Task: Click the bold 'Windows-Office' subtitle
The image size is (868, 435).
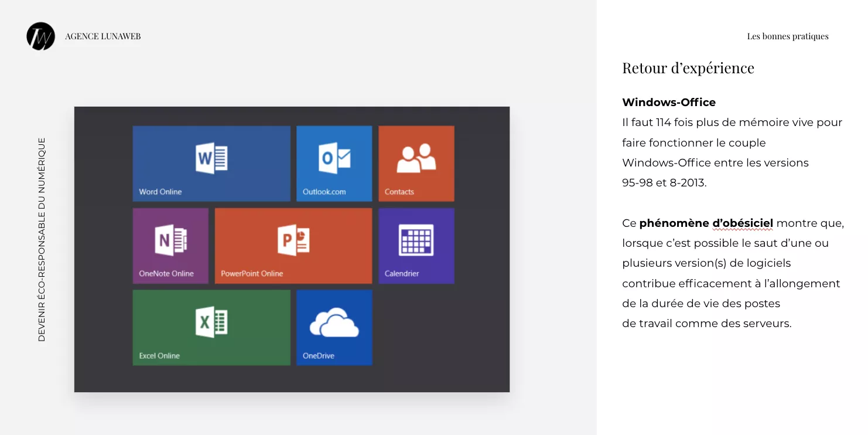Action: tap(669, 102)
